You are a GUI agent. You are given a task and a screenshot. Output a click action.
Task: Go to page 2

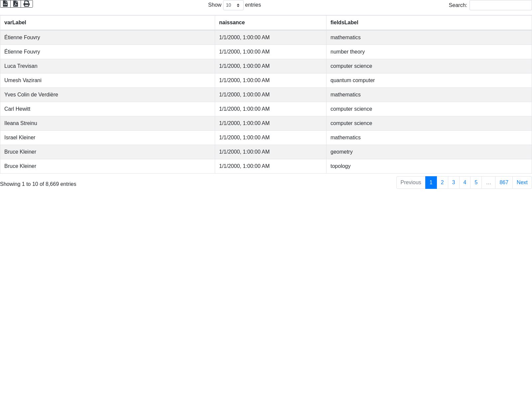tap(442, 183)
